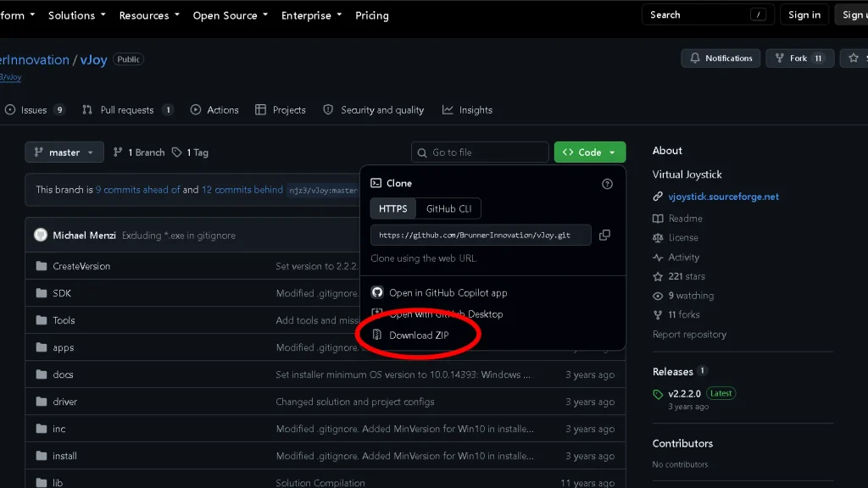This screenshot has width=868, height=488.
Task: Click the 9 commits ahead of link
Action: (x=138, y=190)
